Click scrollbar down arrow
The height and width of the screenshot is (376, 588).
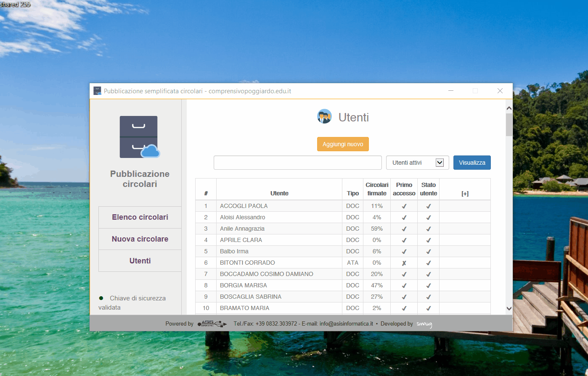pyautogui.click(x=509, y=308)
